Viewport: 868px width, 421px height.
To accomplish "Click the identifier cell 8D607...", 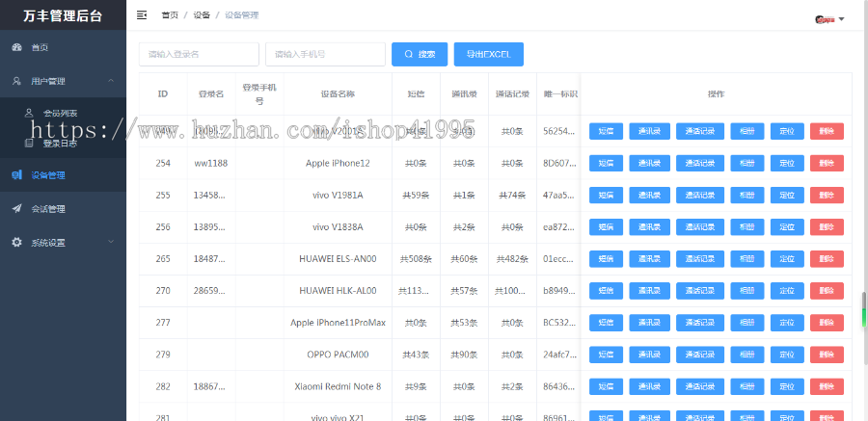I will [x=558, y=163].
